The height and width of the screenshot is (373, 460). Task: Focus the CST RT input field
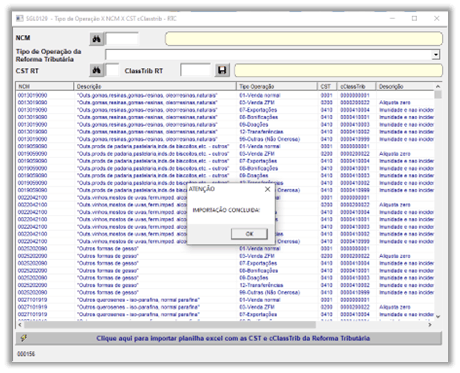click(x=112, y=70)
